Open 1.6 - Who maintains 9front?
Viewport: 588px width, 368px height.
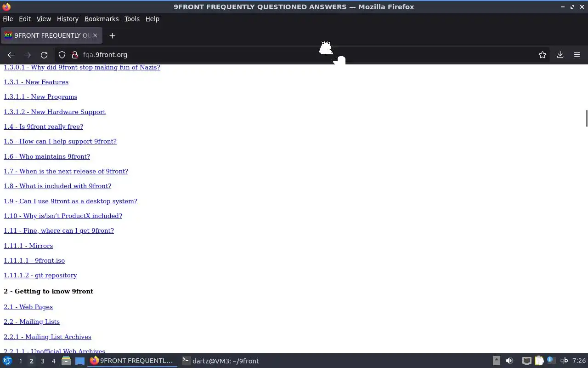click(47, 156)
